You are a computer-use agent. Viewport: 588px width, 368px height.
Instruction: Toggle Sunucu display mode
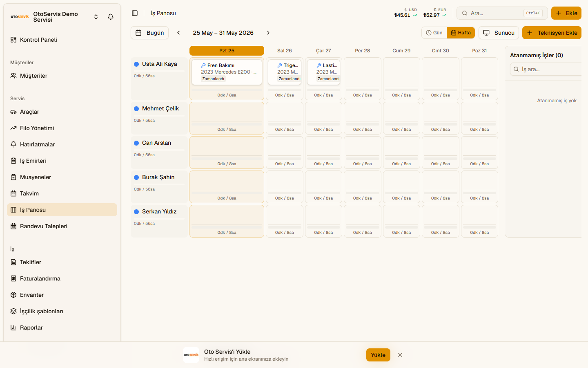(x=499, y=33)
